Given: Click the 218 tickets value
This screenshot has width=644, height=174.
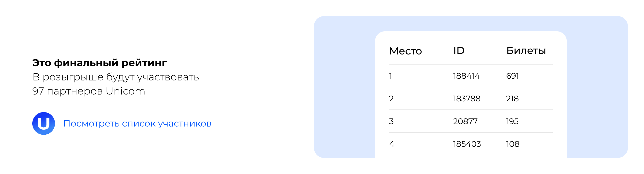Looking at the screenshot, I should click(x=512, y=99).
